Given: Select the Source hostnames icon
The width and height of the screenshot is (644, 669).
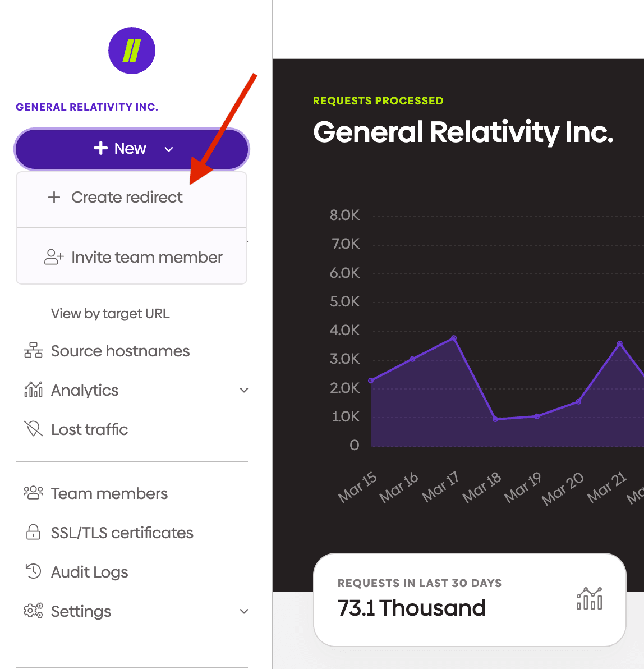Looking at the screenshot, I should (x=34, y=350).
